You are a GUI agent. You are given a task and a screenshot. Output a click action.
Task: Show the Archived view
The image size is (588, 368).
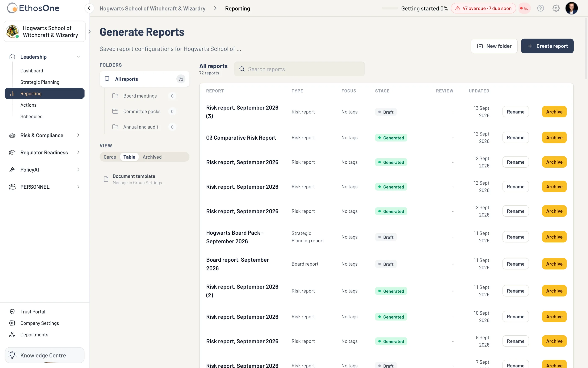point(152,157)
